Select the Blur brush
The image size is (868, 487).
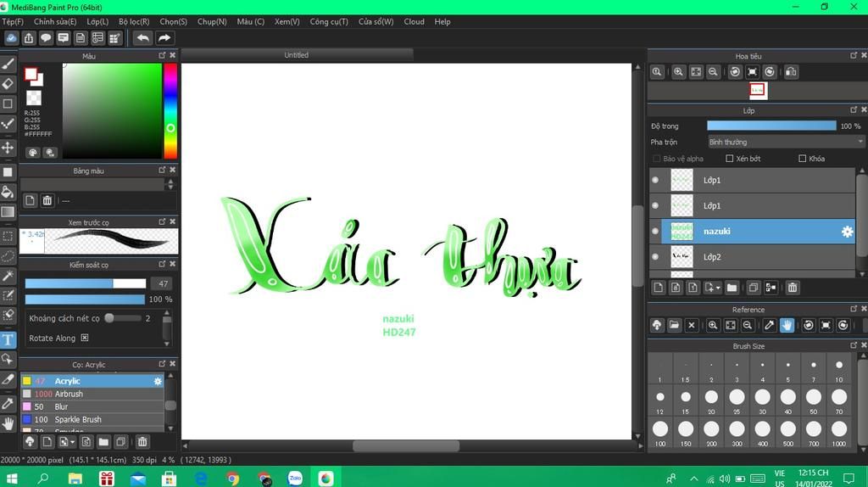pyautogui.click(x=92, y=406)
